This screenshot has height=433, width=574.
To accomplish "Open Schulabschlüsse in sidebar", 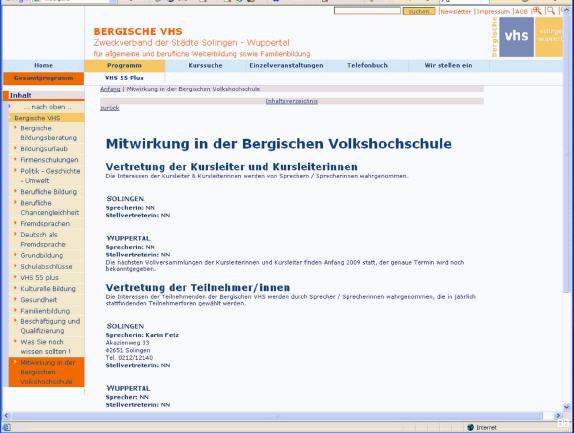I will [46, 266].
